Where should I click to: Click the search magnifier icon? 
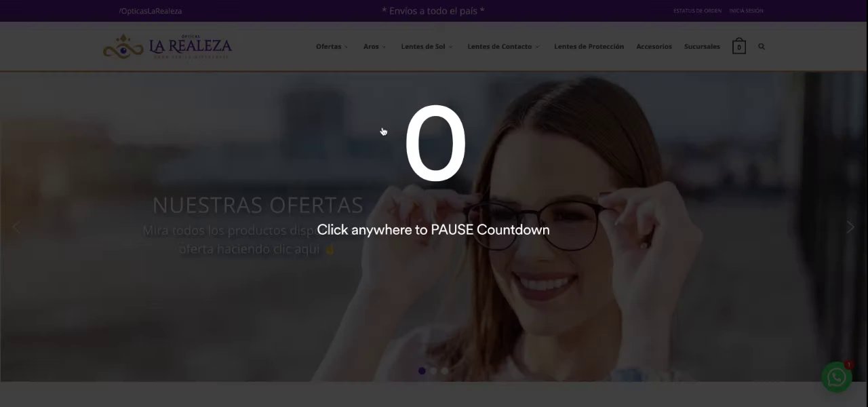coord(762,47)
